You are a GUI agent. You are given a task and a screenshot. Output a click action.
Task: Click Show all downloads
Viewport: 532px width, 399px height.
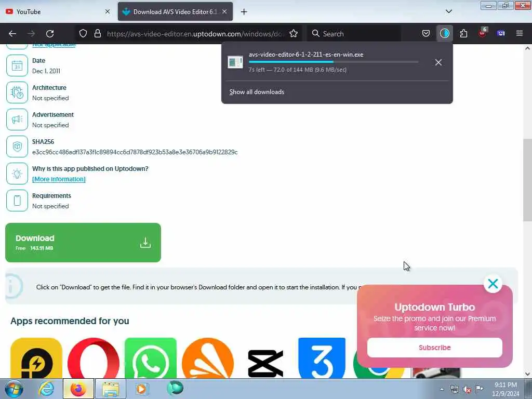click(257, 92)
